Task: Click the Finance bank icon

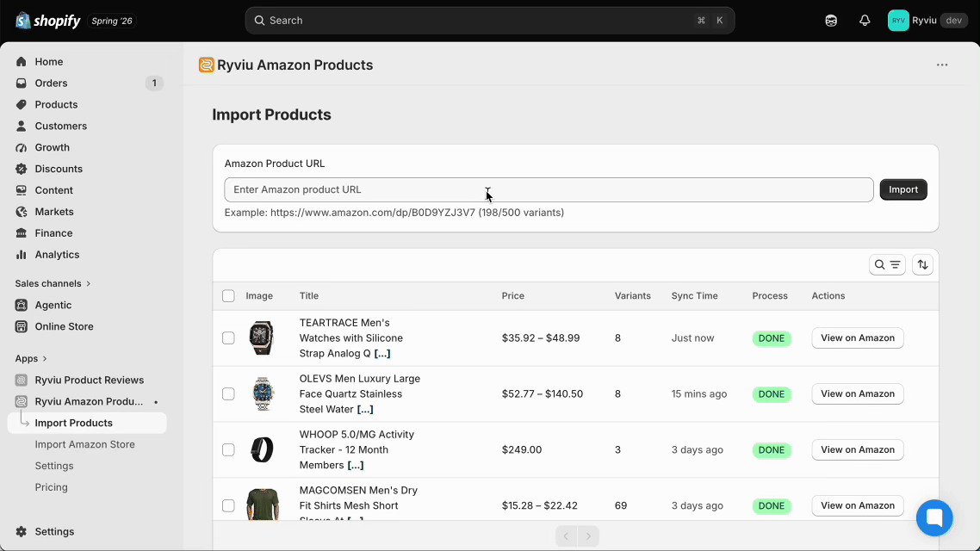Action: [x=22, y=233]
